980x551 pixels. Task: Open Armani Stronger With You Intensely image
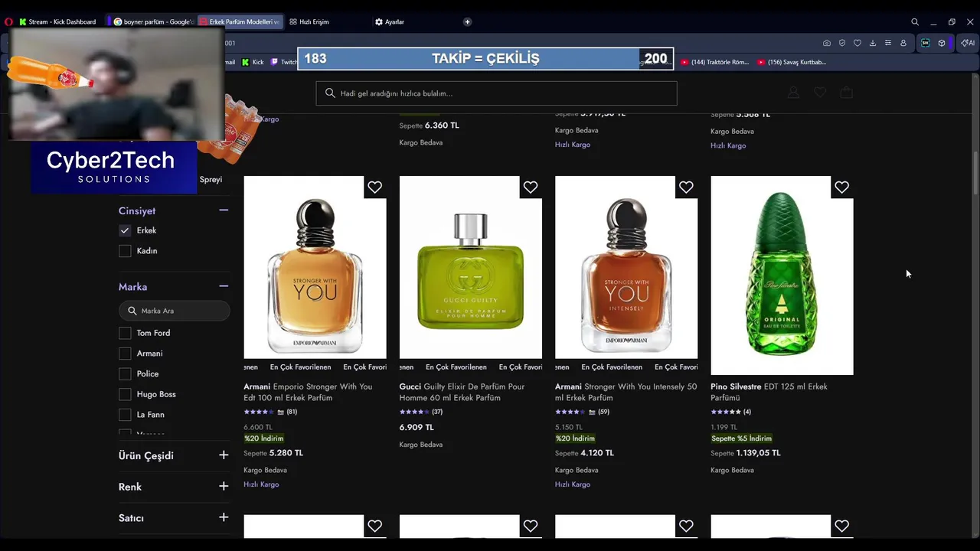pyautogui.click(x=626, y=267)
